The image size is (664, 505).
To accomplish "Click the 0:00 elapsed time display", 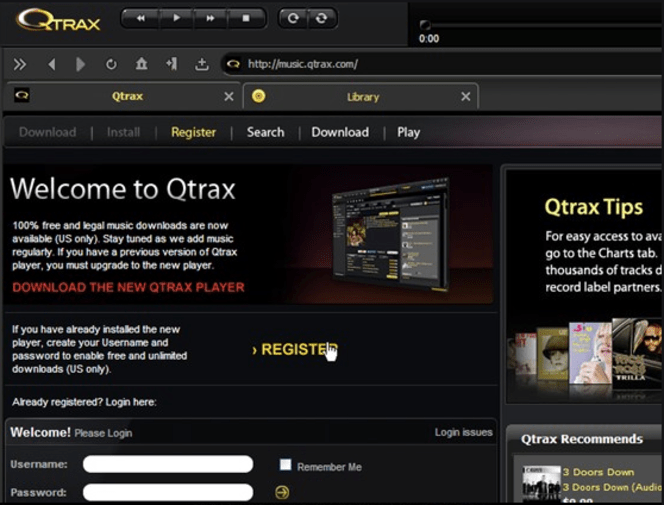I will (429, 39).
